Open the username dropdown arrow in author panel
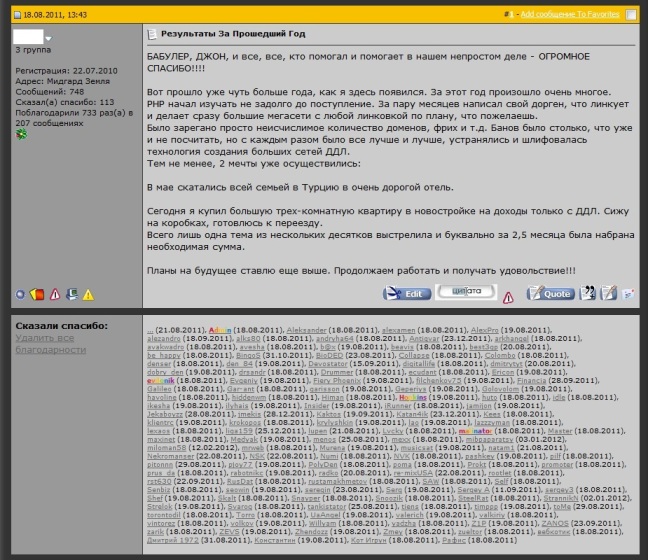This screenshot has width=648, height=560. 49,38
